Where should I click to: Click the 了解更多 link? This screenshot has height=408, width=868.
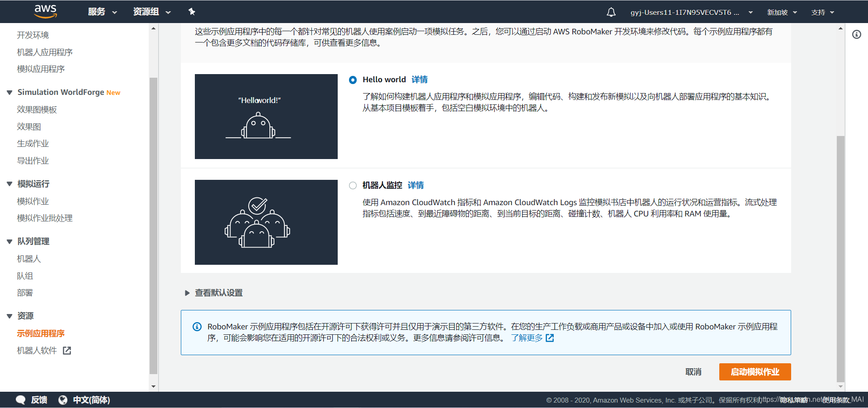pos(527,338)
